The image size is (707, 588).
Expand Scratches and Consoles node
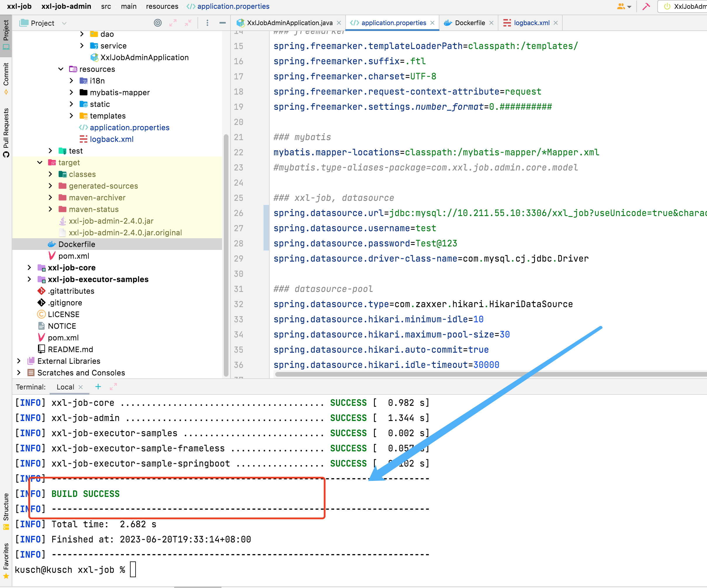[x=19, y=372]
